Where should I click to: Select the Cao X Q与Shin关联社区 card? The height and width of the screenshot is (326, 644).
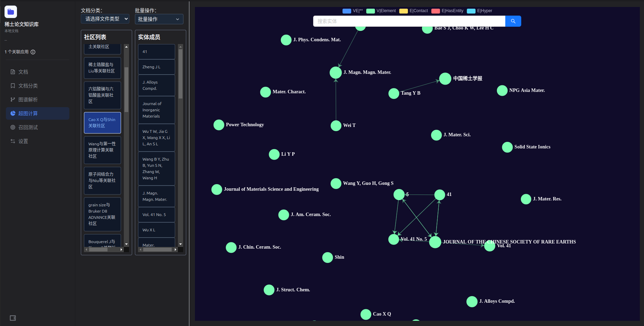(102, 123)
